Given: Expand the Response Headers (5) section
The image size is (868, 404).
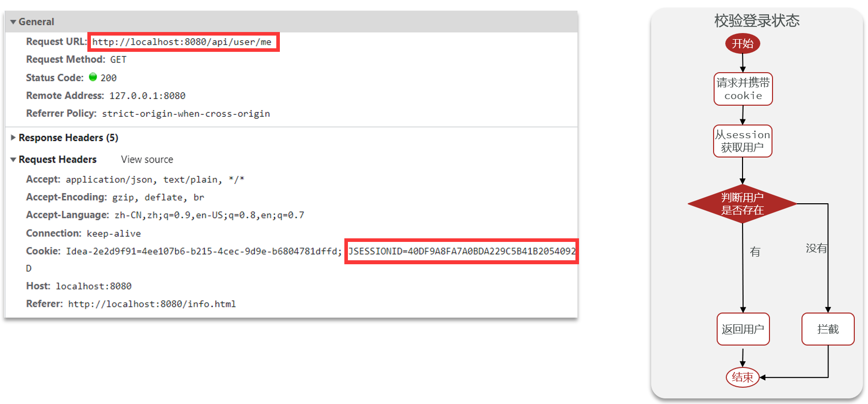Looking at the screenshot, I should [13, 138].
